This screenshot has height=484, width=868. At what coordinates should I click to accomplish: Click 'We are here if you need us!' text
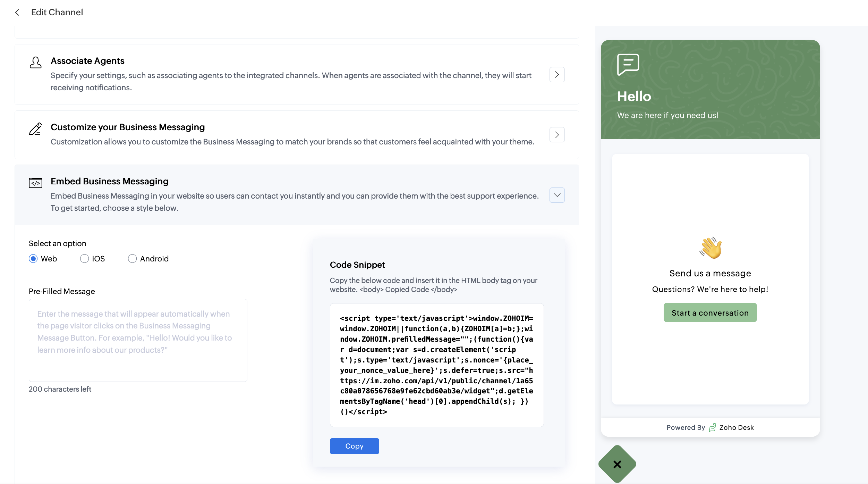click(667, 115)
